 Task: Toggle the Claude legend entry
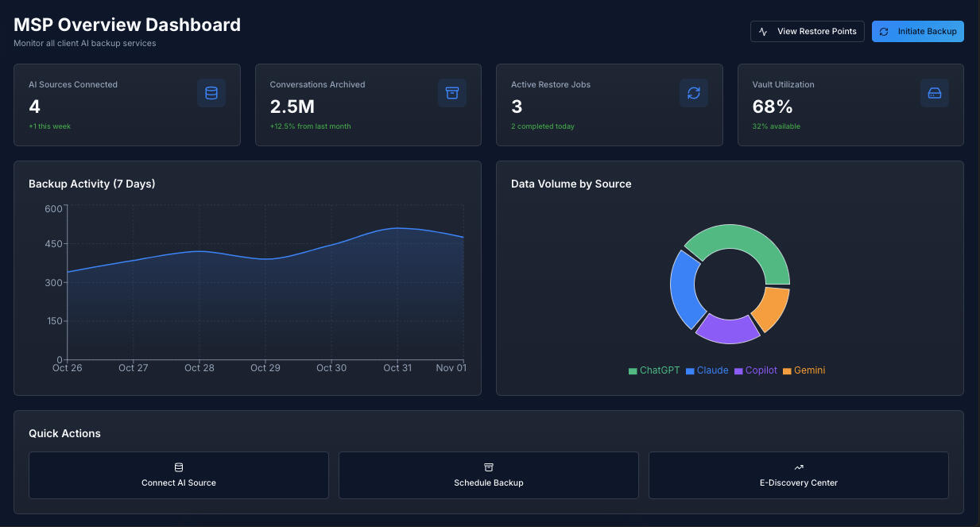707,370
